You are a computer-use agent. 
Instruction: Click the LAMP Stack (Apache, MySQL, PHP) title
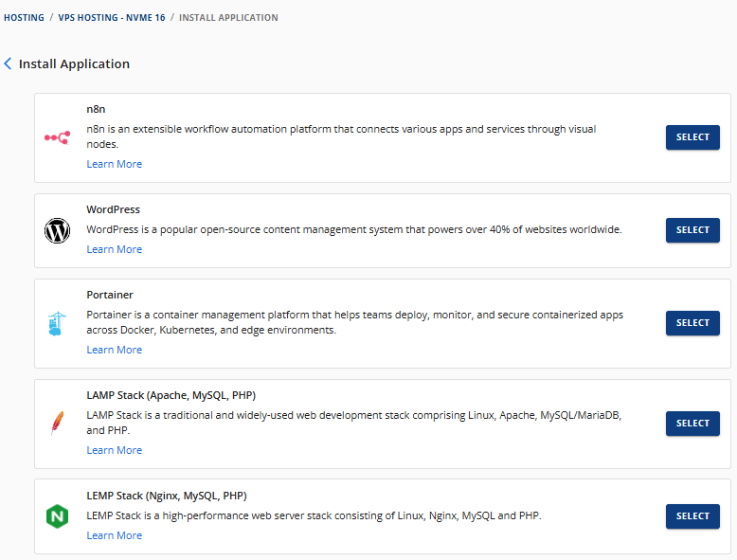click(171, 395)
